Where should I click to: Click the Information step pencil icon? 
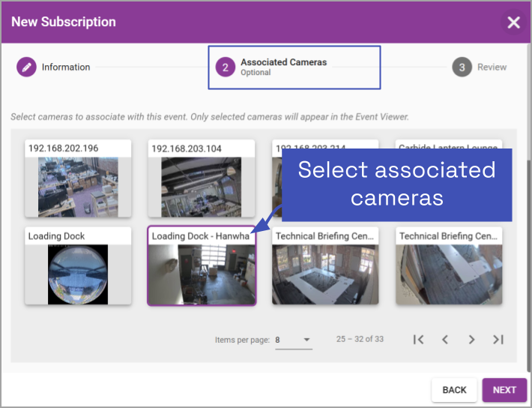pyautogui.click(x=26, y=67)
